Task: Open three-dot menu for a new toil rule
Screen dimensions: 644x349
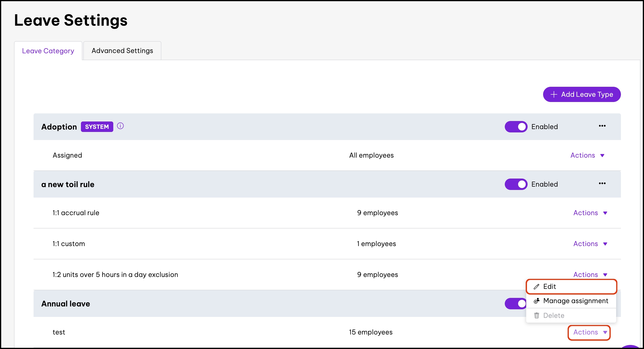Action: [602, 184]
